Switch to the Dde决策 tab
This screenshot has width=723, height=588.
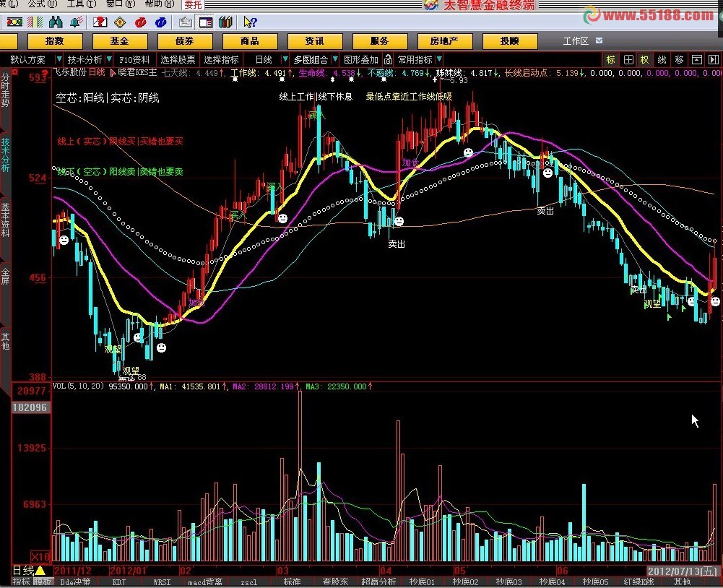[76, 582]
